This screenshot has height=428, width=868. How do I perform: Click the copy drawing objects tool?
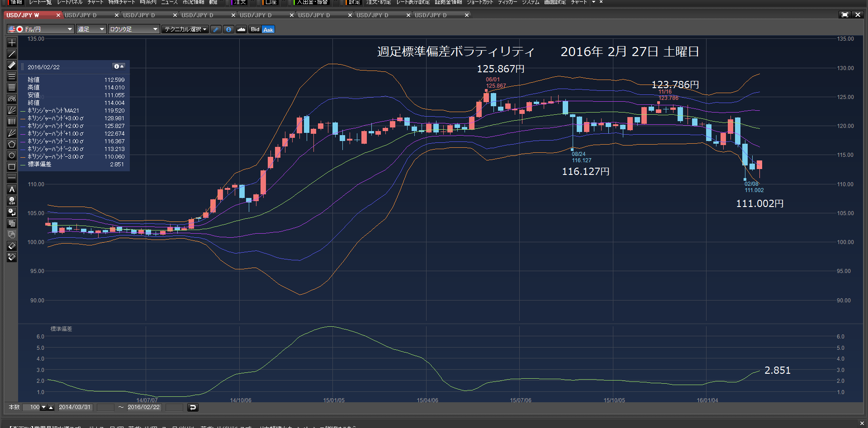pos(12,223)
